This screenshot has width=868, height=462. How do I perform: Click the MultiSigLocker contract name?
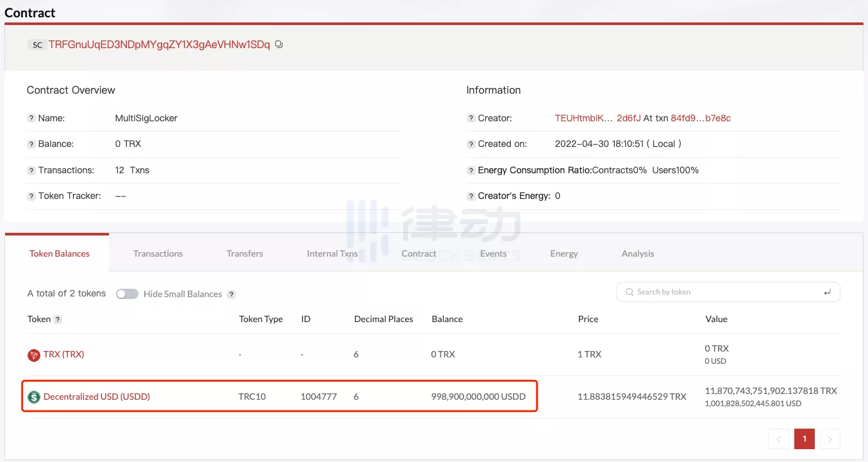pos(146,119)
